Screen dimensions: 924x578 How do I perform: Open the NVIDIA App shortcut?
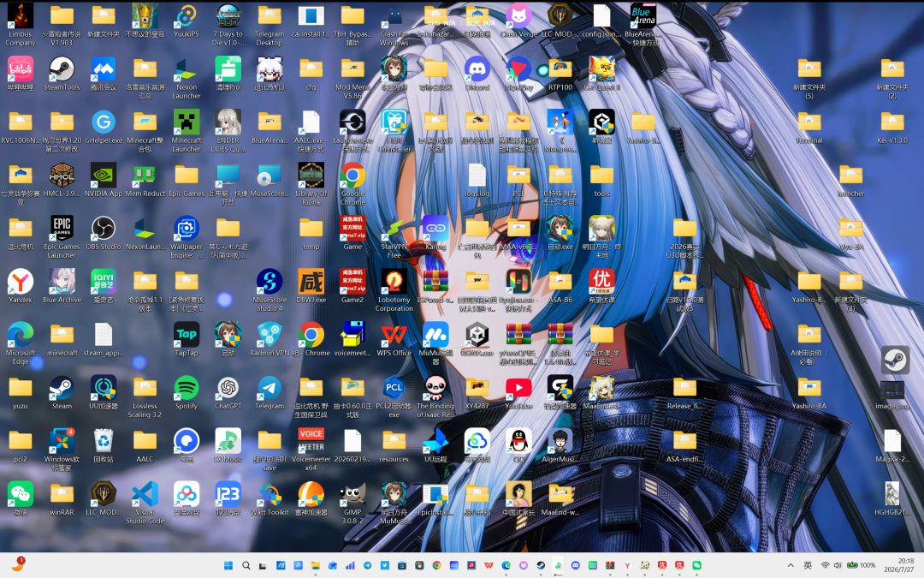pos(104,179)
